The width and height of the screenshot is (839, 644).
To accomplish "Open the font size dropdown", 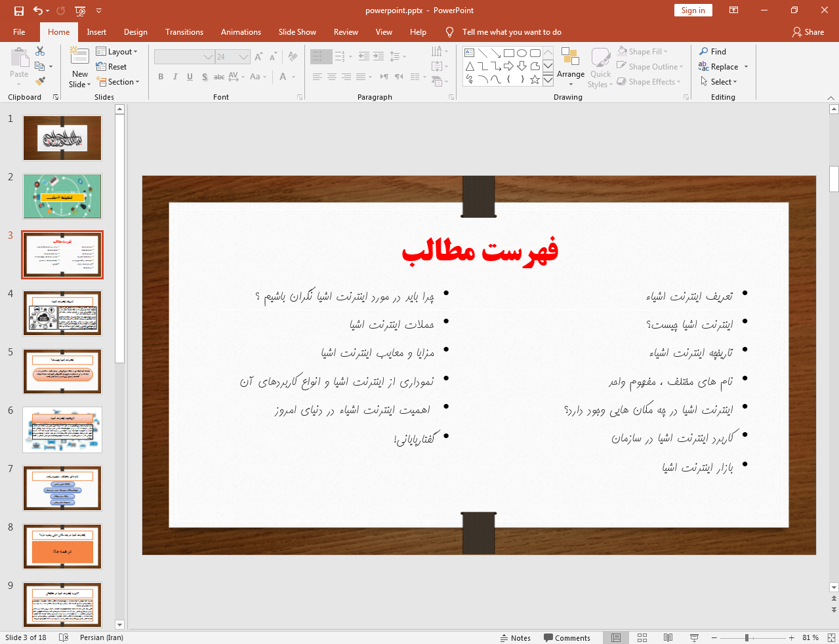I will tap(244, 57).
